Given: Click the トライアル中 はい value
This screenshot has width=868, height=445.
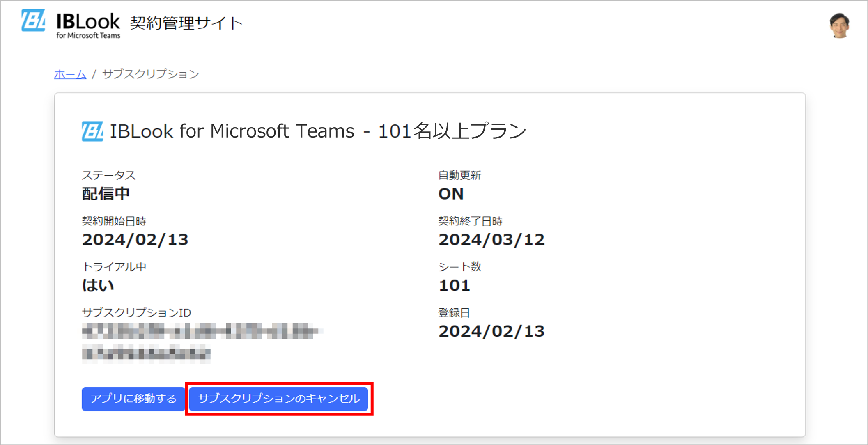Looking at the screenshot, I should click(98, 285).
